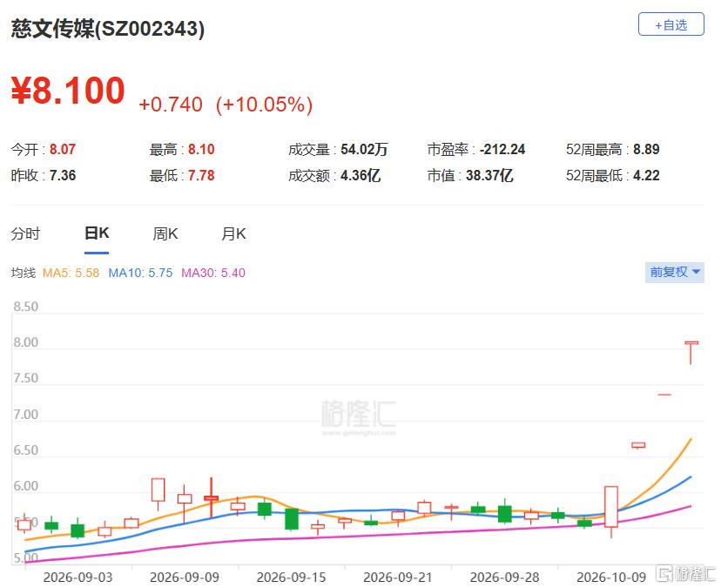Click the 52周最高 value 8.89
721x588 pixels.
[x=646, y=149]
